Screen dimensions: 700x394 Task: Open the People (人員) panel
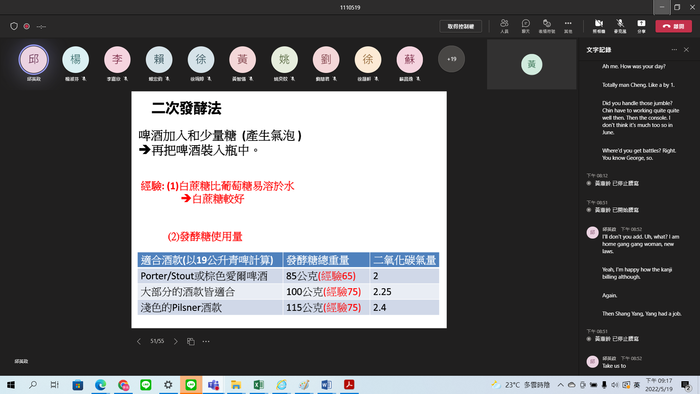point(504,26)
